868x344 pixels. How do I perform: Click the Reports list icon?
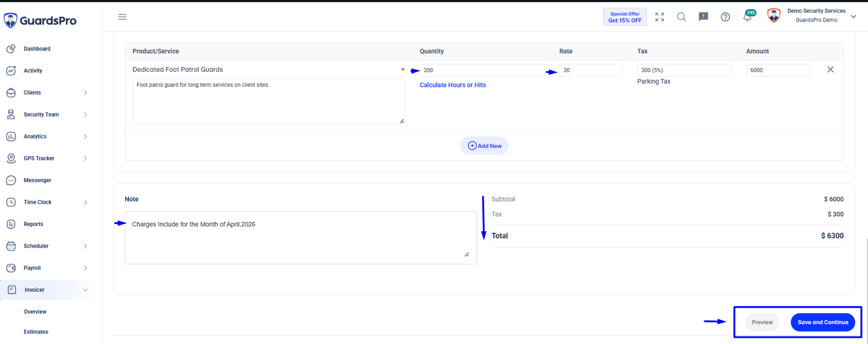pos(11,224)
